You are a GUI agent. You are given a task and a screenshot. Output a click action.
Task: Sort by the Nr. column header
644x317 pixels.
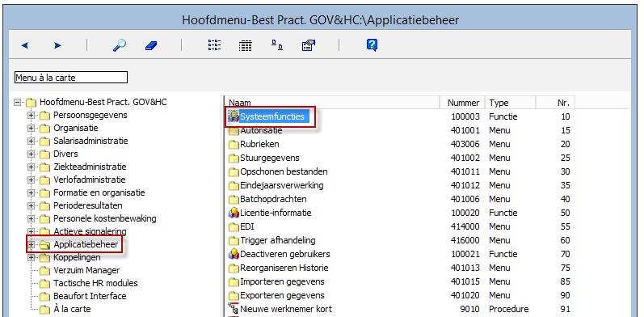click(x=555, y=103)
